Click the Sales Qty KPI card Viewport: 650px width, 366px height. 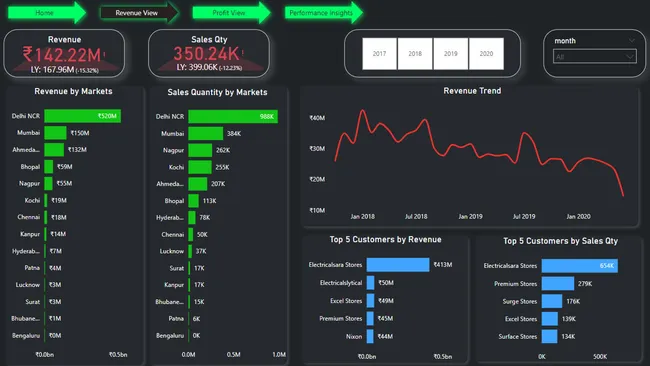[209, 53]
